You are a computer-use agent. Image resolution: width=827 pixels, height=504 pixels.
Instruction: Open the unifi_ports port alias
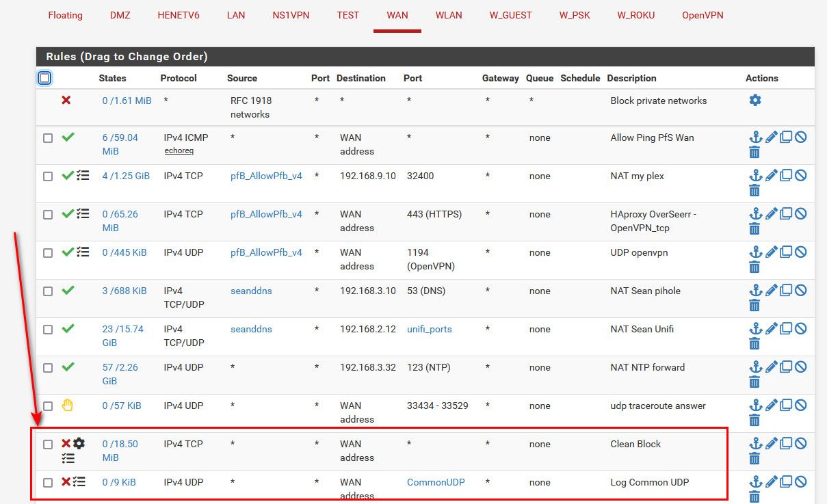pos(429,329)
